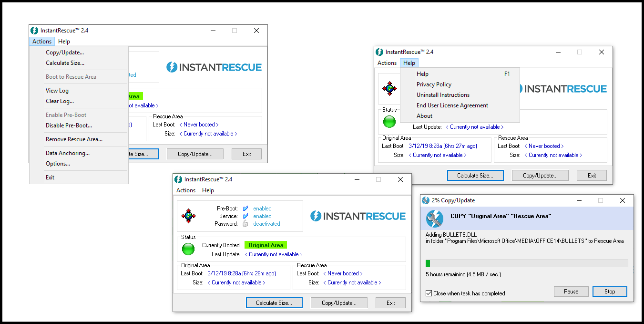Close the Copy/Update dialog

coord(623,200)
